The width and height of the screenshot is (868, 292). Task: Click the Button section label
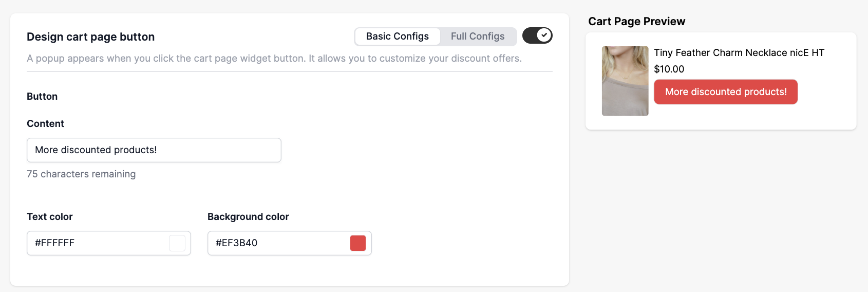coord(42,97)
